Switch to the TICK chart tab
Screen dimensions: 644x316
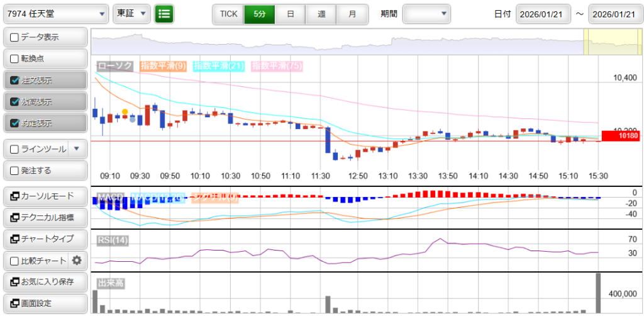[228, 13]
